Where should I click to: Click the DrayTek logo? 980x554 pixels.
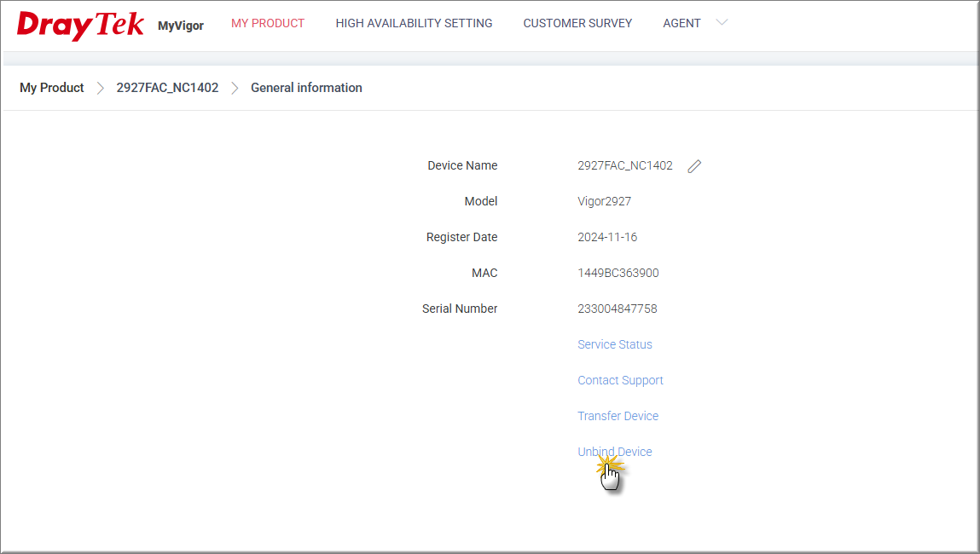tap(81, 26)
